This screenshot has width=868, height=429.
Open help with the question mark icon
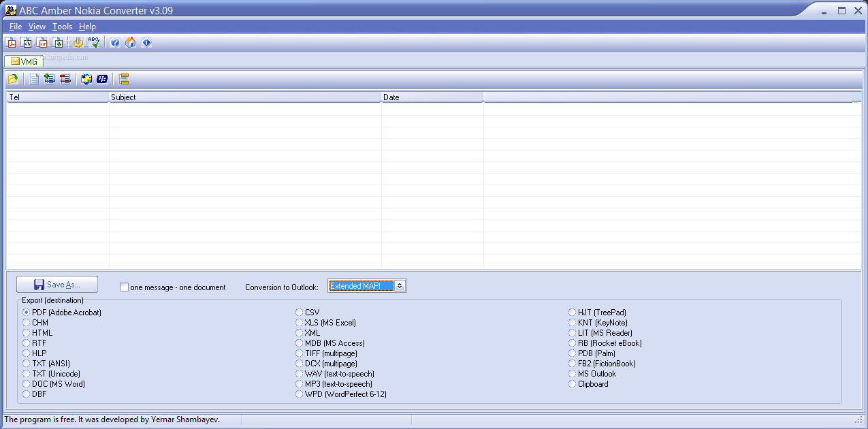pos(115,42)
